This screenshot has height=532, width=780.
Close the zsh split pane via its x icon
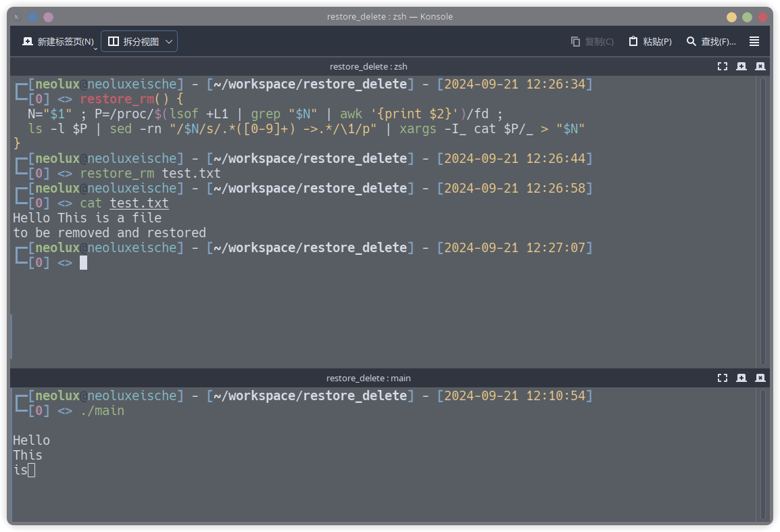pyautogui.click(x=760, y=67)
